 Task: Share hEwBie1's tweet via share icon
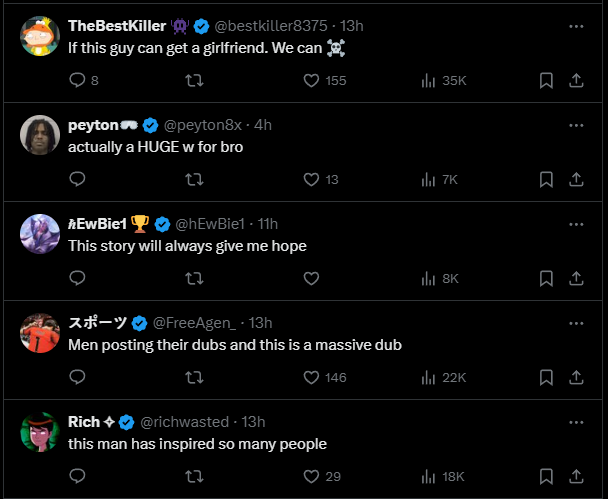coord(576,279)
